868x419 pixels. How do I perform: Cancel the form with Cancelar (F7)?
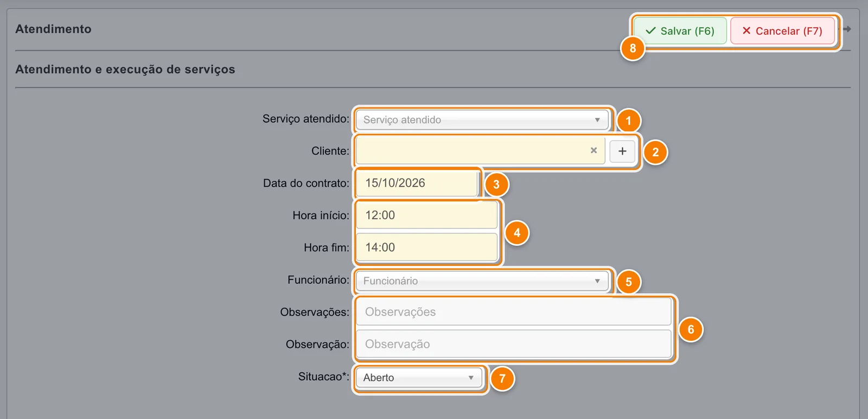point(782,31)
